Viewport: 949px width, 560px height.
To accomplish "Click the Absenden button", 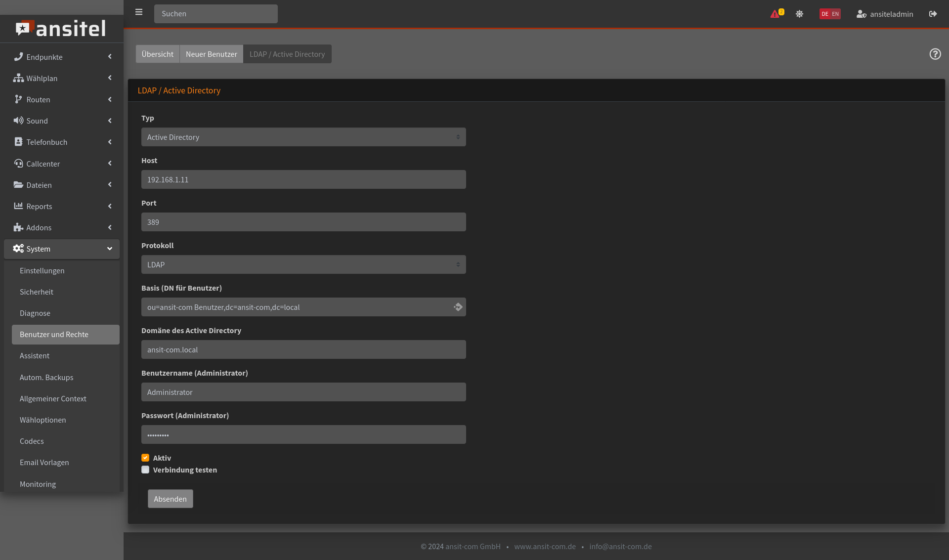I will pos(170,499).
